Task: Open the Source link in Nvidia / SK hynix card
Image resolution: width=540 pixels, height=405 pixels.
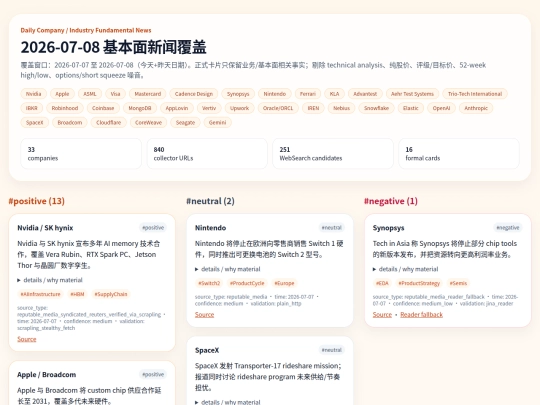Action: pyautogui.click(x=27, y=339)
